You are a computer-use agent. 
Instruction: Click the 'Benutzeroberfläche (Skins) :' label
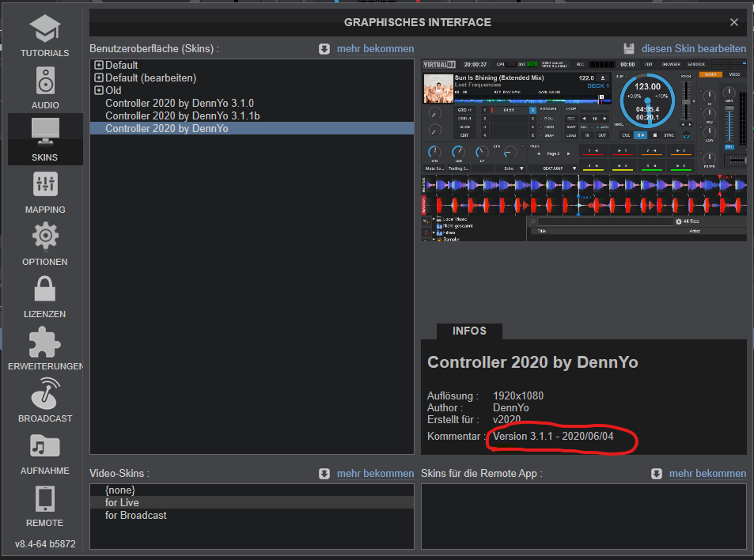[x=153, y=49]
